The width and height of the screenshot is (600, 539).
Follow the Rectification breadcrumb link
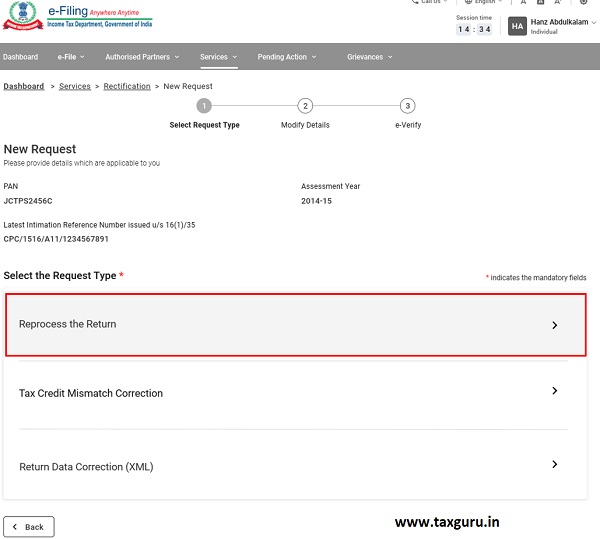127,86
